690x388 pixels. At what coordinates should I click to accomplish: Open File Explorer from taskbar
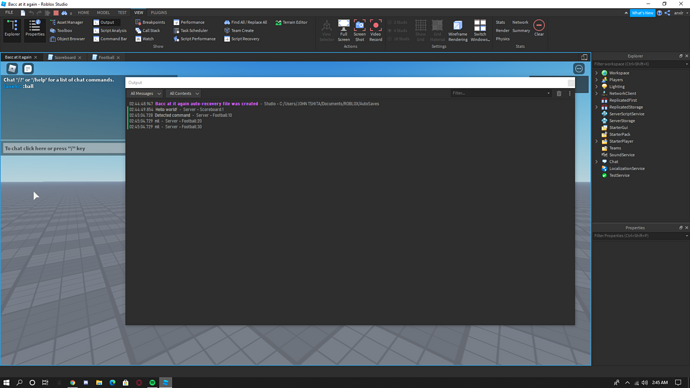tap(99, 382)
